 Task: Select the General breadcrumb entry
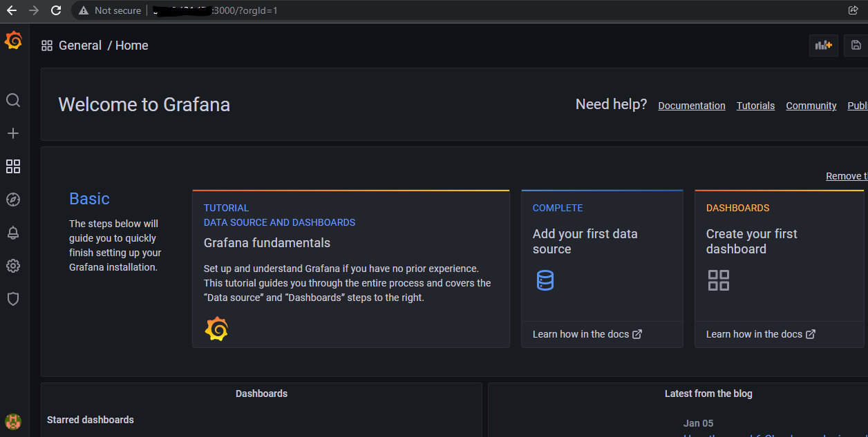click(80, 45)
